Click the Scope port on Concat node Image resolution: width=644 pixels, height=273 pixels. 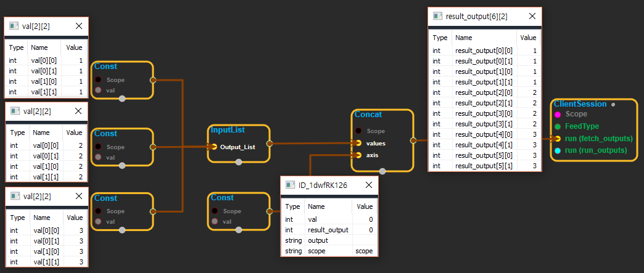click(x=358, y=131)
